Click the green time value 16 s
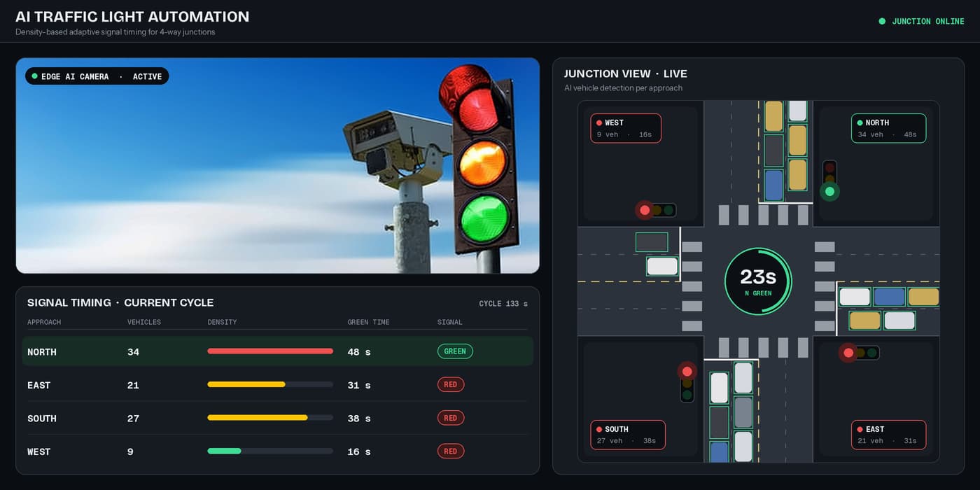Viewport: 980px width, 490px height. 359,451
